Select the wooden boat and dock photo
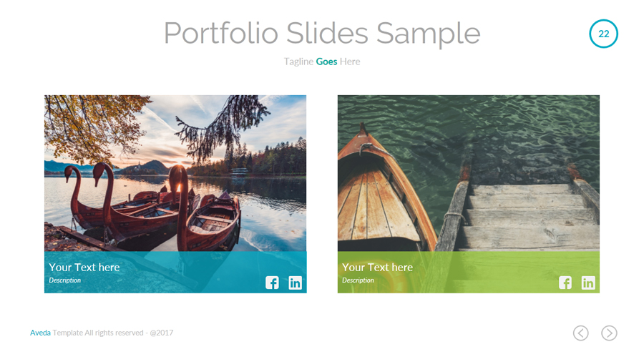This screenshot has width=644, height=362. click(x=469, y=172)
